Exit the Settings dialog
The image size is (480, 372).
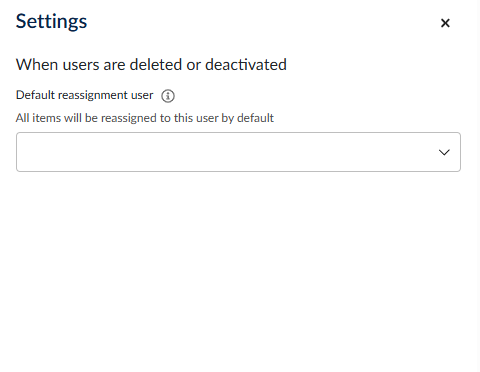445,23
